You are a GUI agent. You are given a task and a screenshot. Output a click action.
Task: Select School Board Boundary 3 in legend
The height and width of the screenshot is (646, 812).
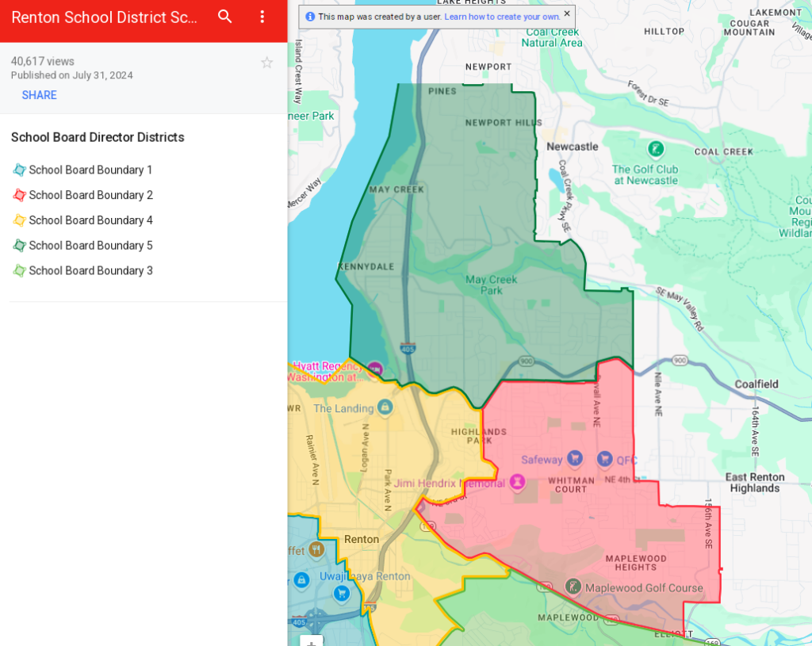click(90, 271)
